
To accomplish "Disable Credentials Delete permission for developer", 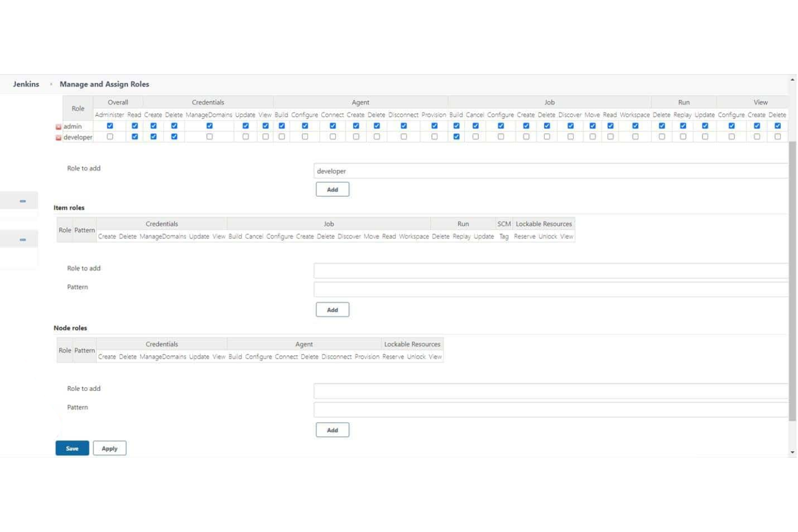I will pos(173,136).
